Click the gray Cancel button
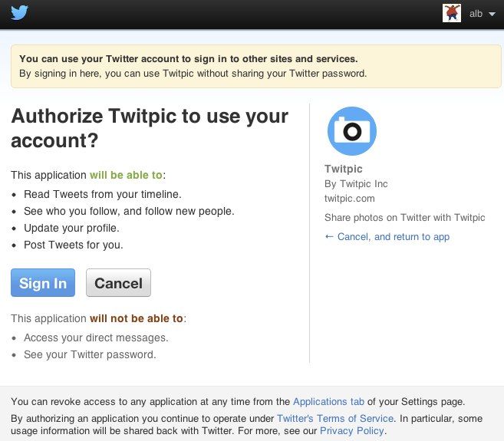Screen dimensions: 504x441 click(118, 283)
